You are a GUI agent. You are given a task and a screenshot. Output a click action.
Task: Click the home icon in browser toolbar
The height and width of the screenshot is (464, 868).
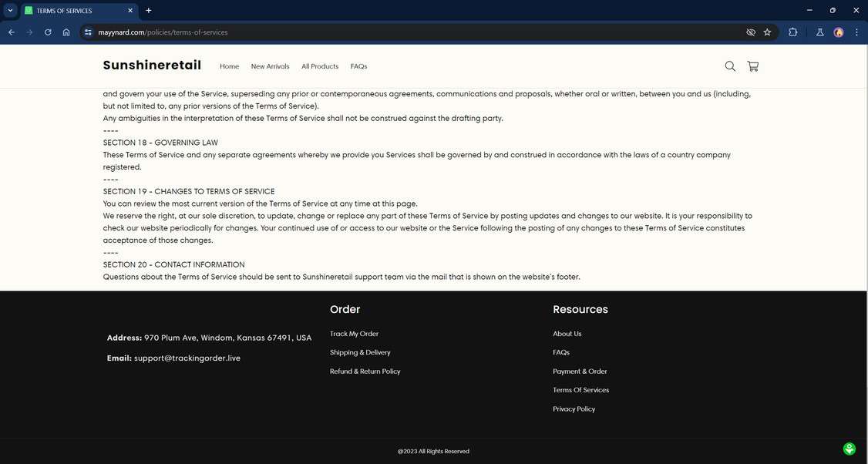pos(66,32)
